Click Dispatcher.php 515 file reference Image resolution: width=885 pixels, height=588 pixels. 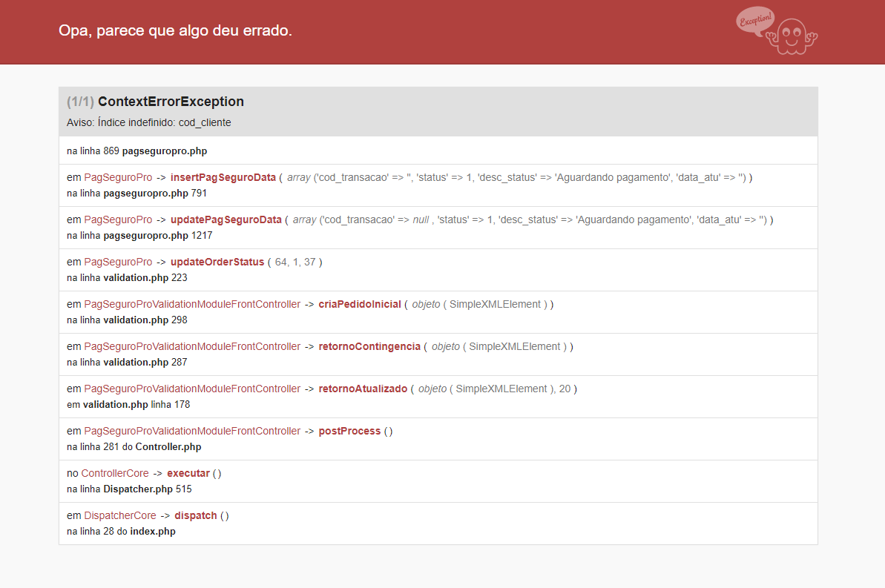pyautogui.click(x=148, y=489)
